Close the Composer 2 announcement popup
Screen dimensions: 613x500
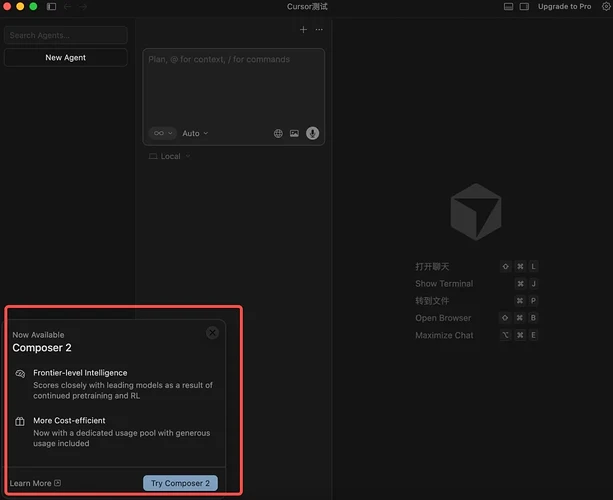pos(212,333)
